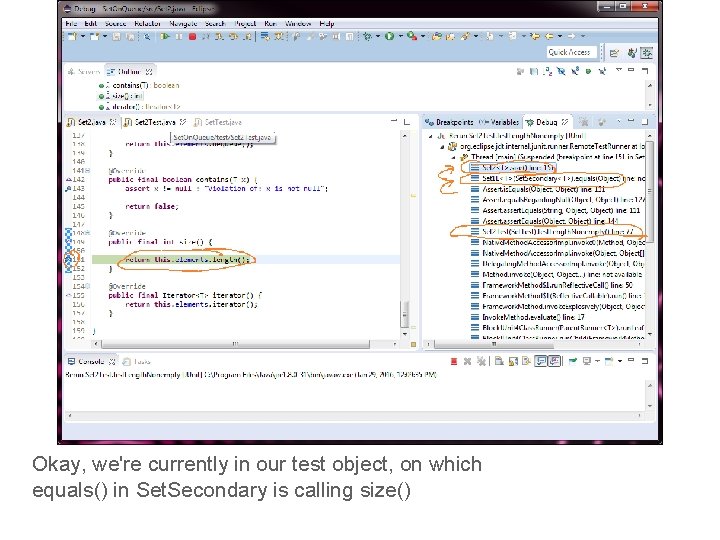Select Assert.isEquals(Object, Object) stack frame
The height and width of the screenshot is (540, 720).
pyautogui.click(x=538, y=189)
